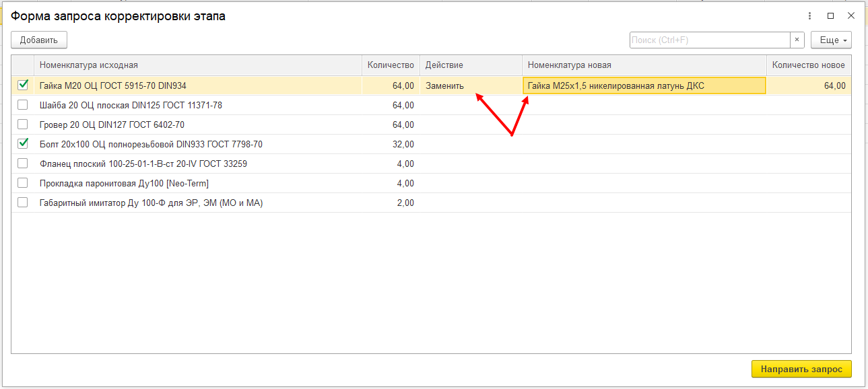Open the Еще dropdown menu
The height and width of the screenshot is (389, 868).
[x=831, y=40]
